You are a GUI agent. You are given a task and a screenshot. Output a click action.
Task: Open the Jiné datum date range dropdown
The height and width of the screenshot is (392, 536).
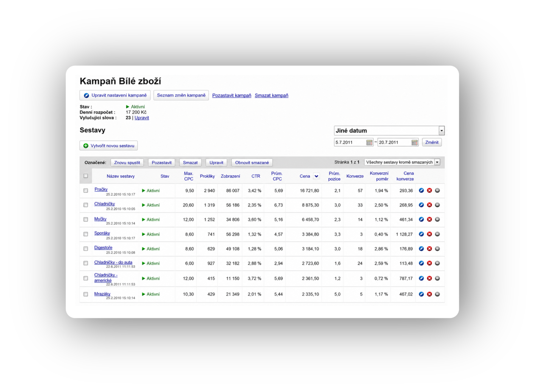389,131
